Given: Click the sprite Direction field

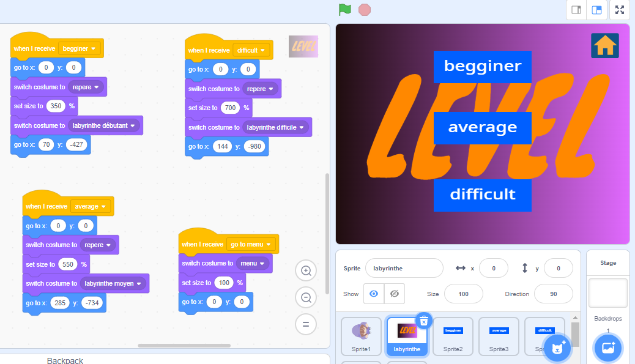Looking at the screenshot, I should tap(554, 294).
